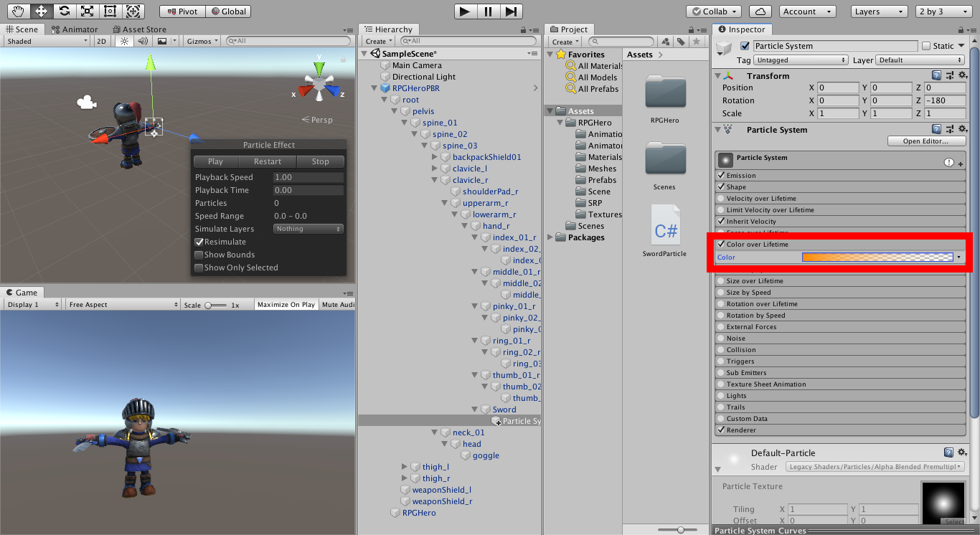Toggle the Static checkbox in Inspector
Image resolution: width=980 pixels, height=535 pixels.
[925, 46]
